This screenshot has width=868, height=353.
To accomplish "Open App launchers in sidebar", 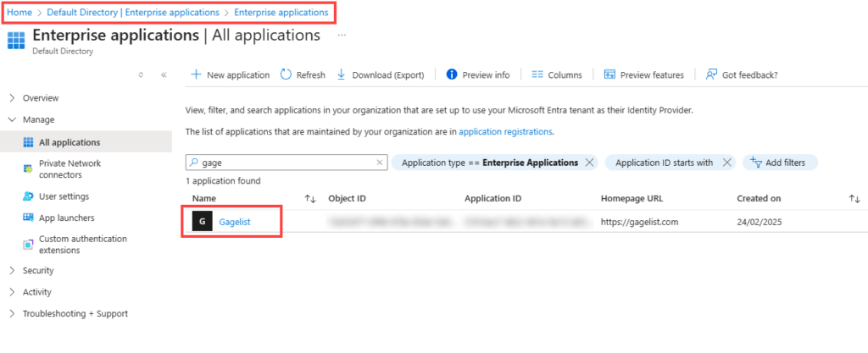I will [65, 218].
